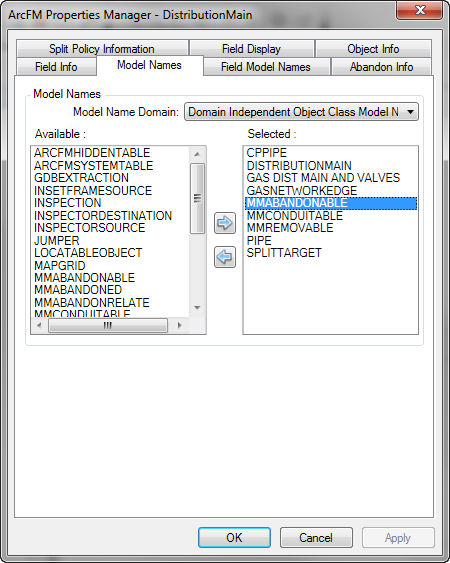Click the horizontal scrollbar's right arrow
This screenshot has width=450, height=563.
(x=180, y=325)
